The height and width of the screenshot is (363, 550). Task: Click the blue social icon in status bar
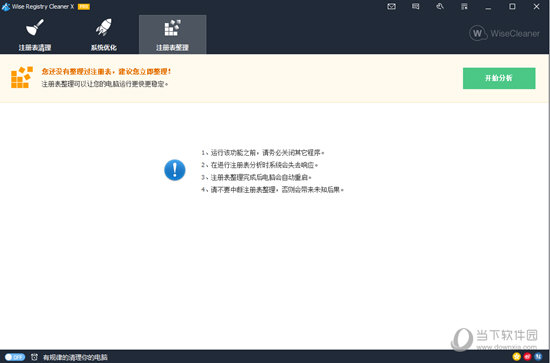[x=538, y=357]
